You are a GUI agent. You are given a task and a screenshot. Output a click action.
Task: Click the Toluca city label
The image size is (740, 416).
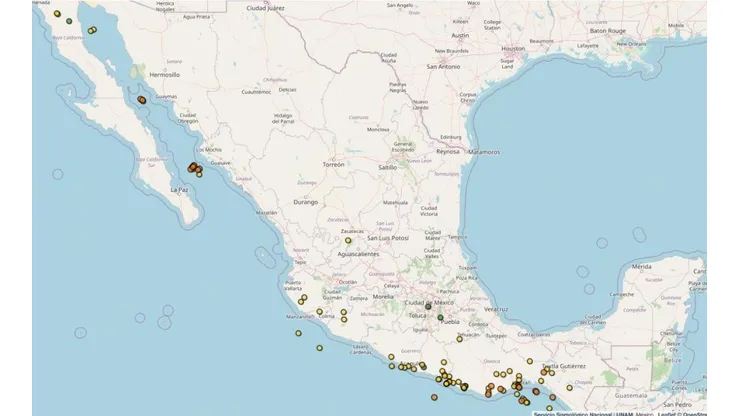click(x=418, y=315)
